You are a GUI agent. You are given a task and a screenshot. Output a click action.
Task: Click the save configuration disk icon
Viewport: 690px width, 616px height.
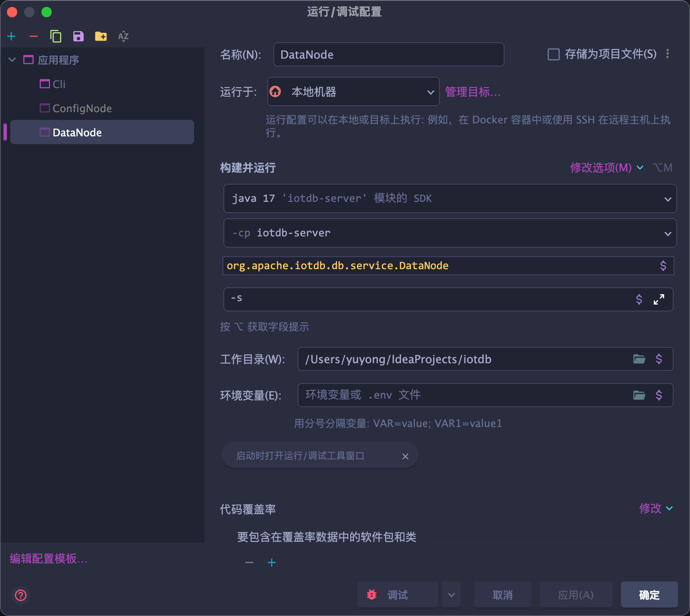[78, 36]
